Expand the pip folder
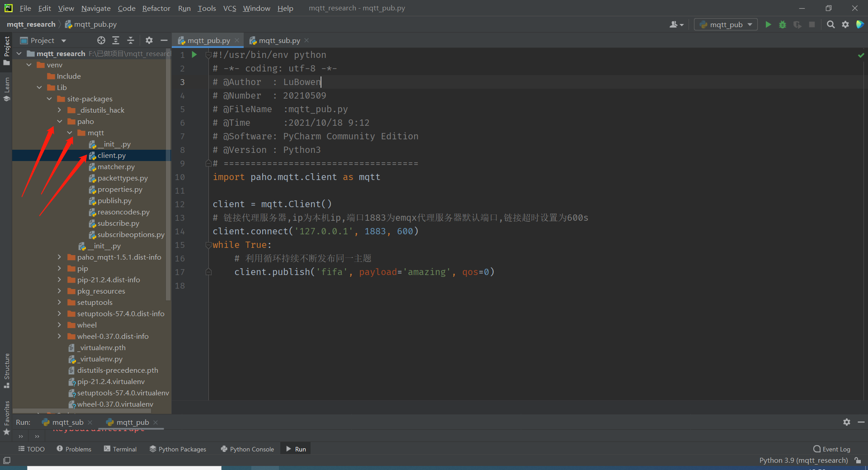The width and height of the screenshot is (868, 470). point(59,268)
